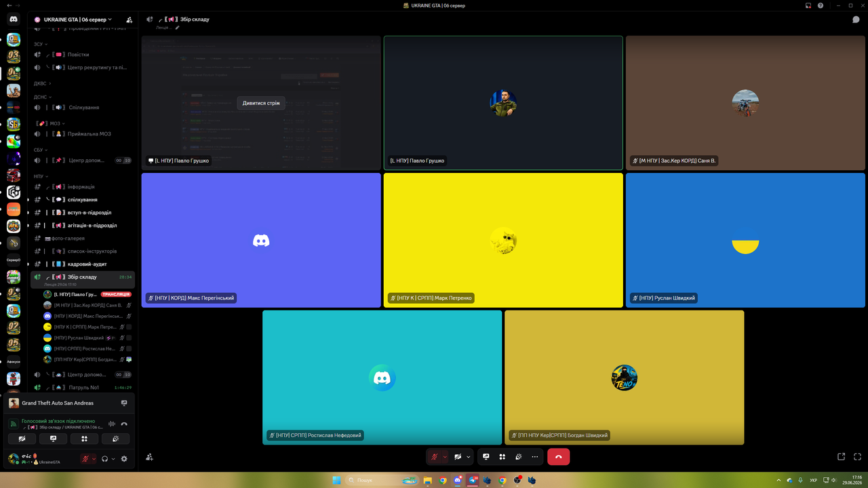
Task: Select the Макс Перегінський participant tile
Action: tap(261, 240)
